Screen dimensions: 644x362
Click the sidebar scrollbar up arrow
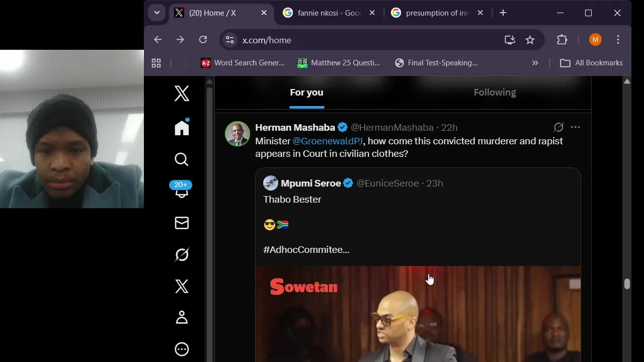(210, 81)
